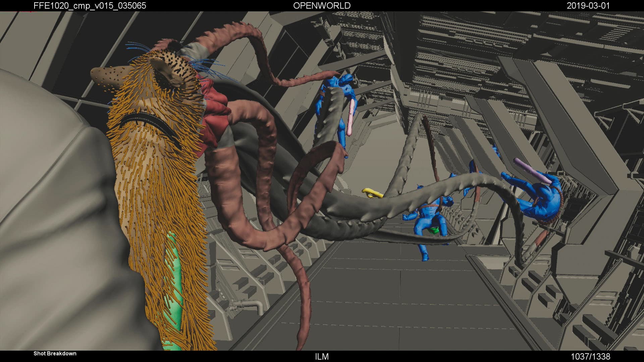Click the yellow blaster prop model
The image size is (644, 362).
point(372,193)
